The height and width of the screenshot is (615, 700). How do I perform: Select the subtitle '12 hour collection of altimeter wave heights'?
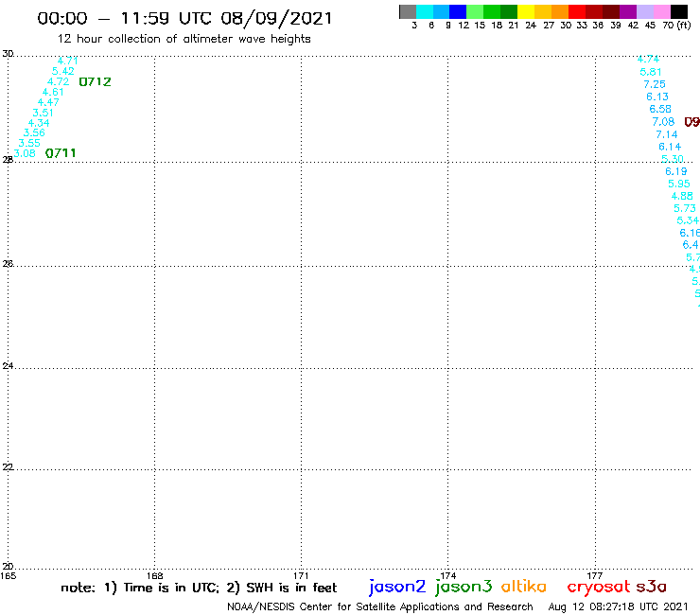[184, 39]
